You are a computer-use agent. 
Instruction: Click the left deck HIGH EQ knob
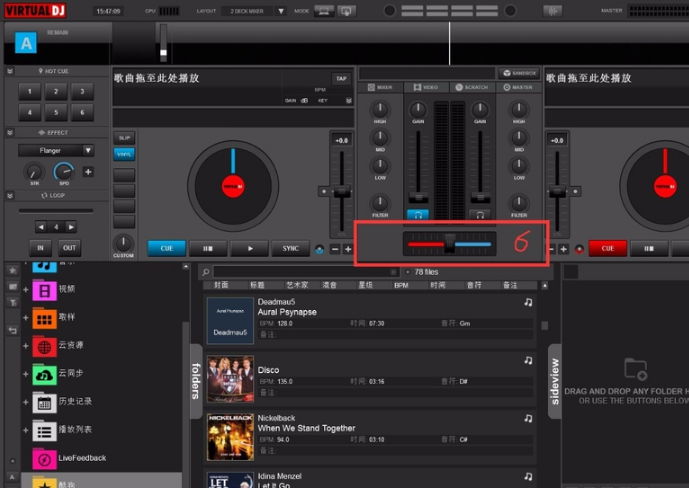point(380,109)
